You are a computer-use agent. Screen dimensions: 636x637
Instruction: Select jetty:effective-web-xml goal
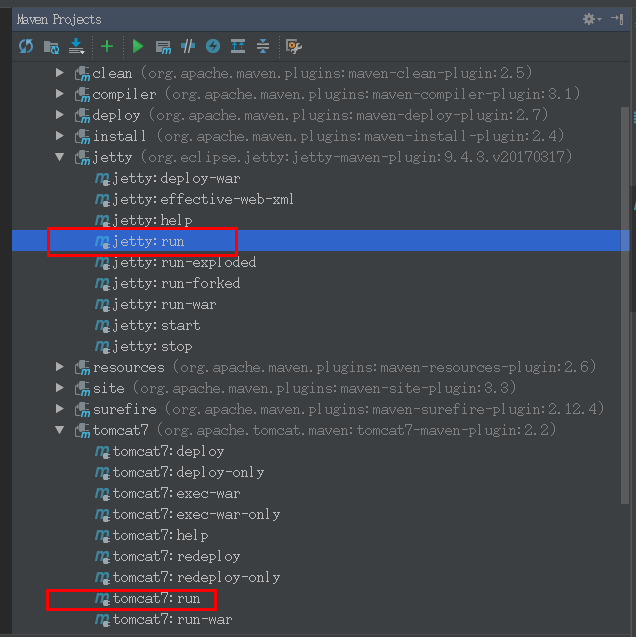pyautogui.click(x=194, y=199)
